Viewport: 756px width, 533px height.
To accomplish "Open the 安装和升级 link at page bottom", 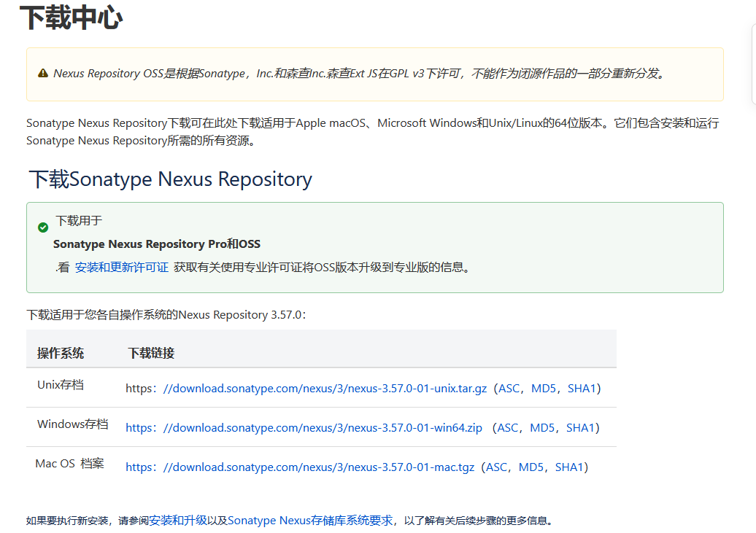I will coord(178,521).
